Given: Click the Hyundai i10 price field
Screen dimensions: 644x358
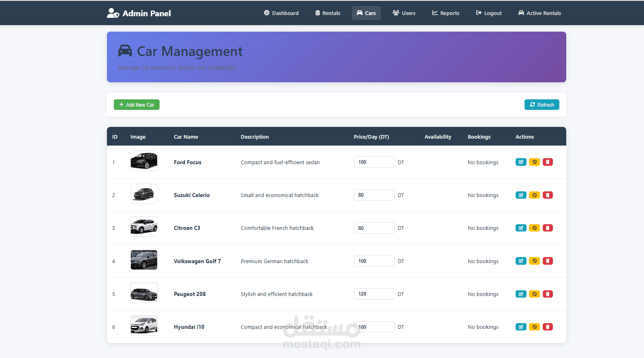Looking at the screenshot, I should click(x=374, y=327).
